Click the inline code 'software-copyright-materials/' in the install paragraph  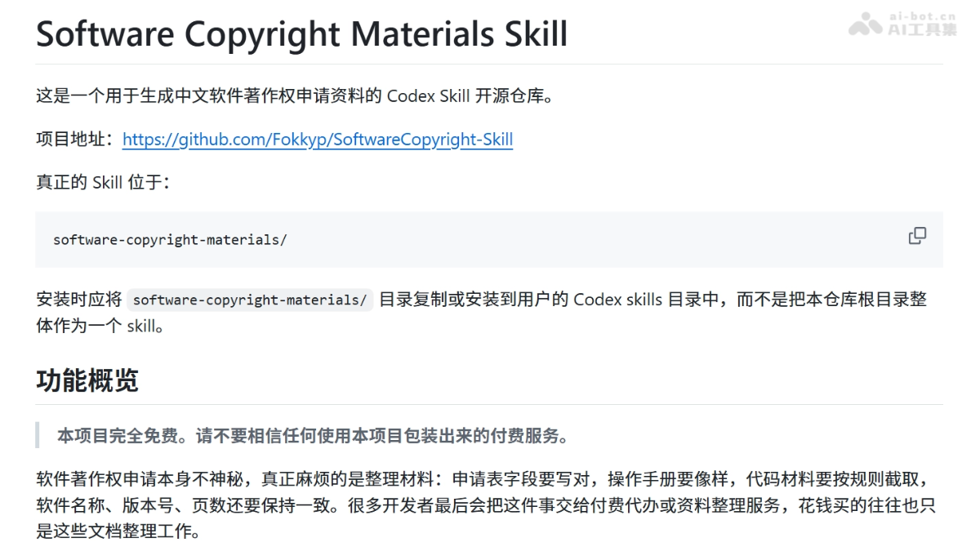[x=250, y=300]
